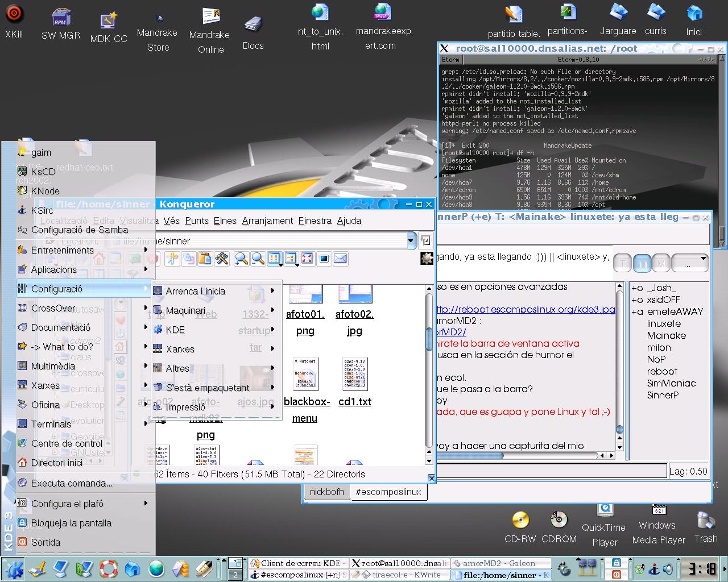Click Sortida to log out in K menu

(85, 542)
